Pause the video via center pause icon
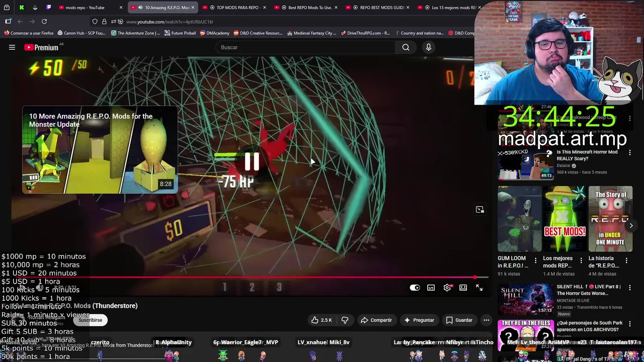 (x=252, y=161)
